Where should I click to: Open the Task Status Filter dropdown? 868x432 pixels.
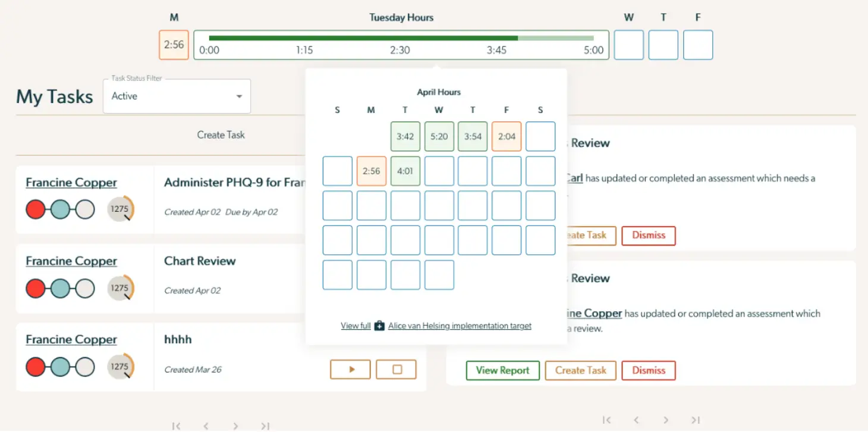(x=177, y=96)
